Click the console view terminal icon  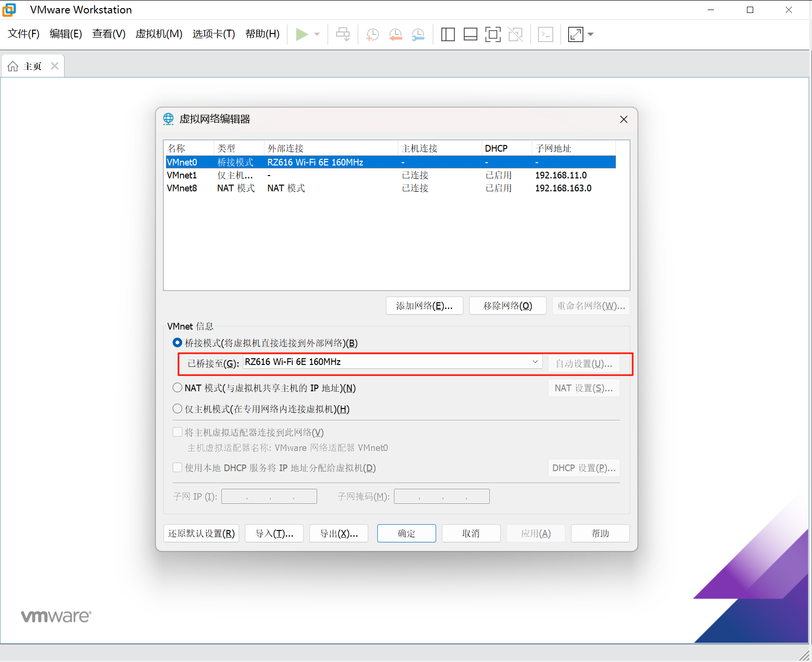(x=546, y=34)
